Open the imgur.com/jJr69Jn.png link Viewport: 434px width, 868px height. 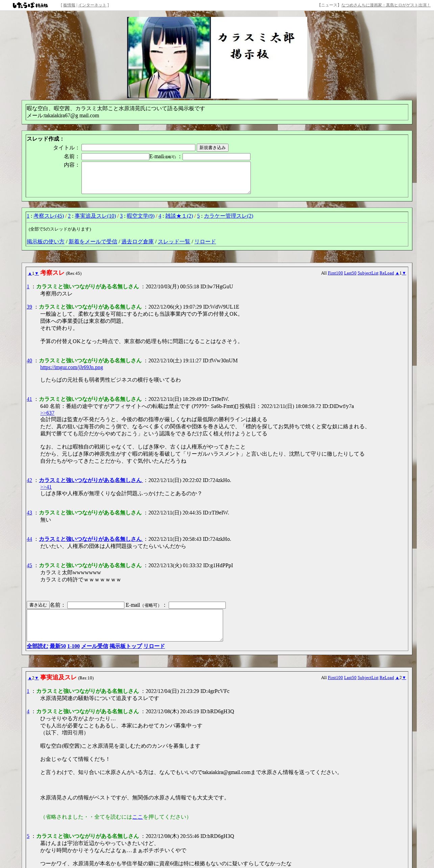pos(72,367)
